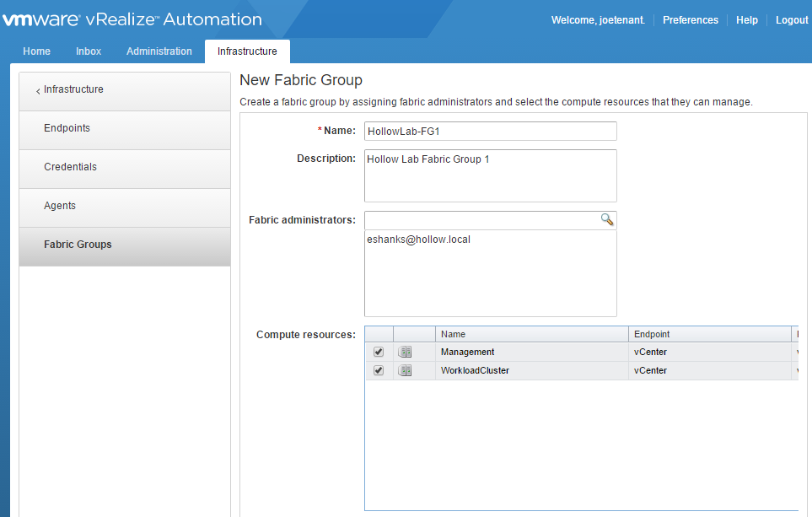The image size is (812, 517).
Task: Click the WorkloadCluster resource icon
Action: coord(405,370)
